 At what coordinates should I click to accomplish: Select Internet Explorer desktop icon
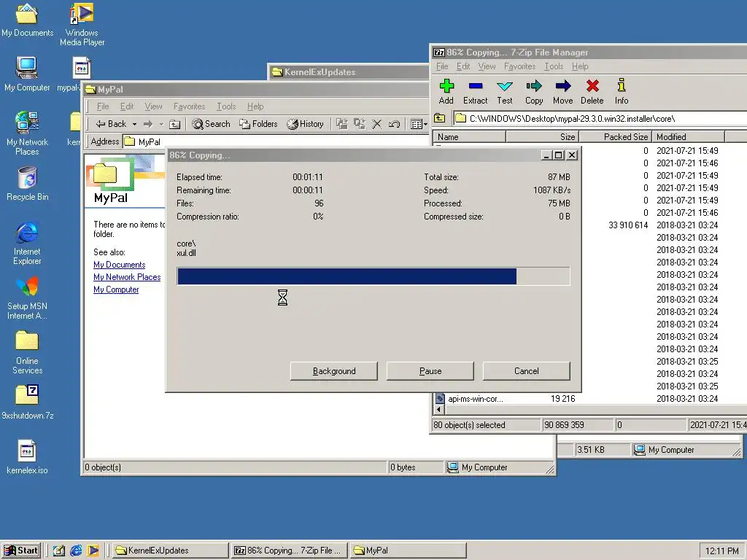click(x=27, y=243)
